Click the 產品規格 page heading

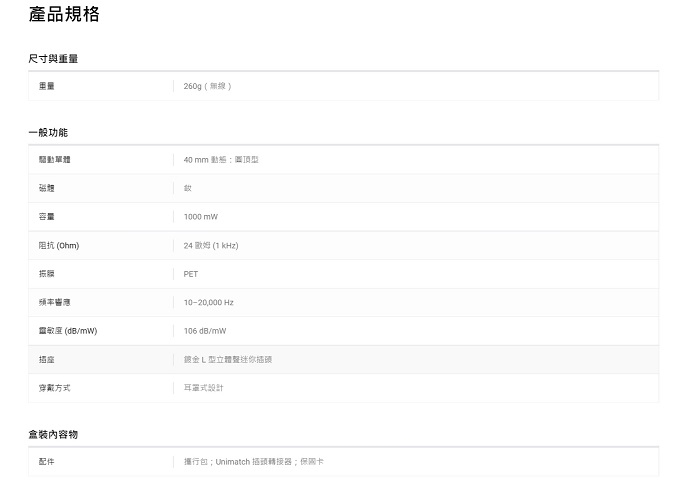click(64, 15)
